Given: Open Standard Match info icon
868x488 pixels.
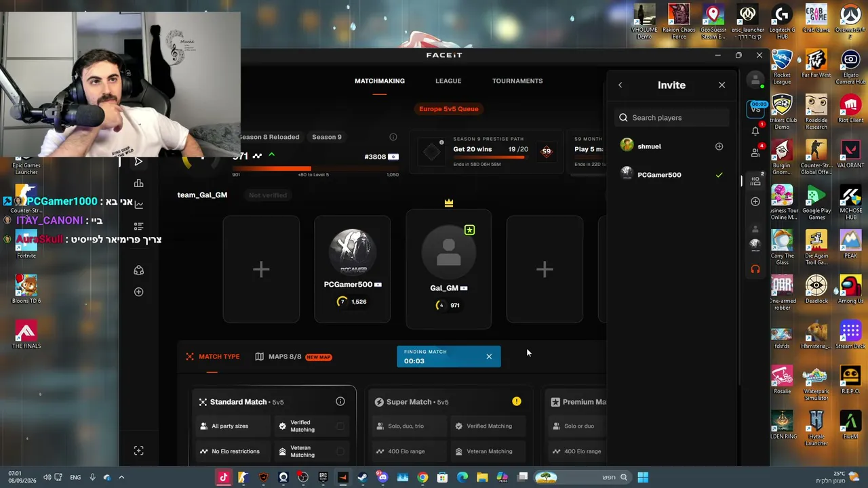Looking at the screenshot, I should (x=340, y=402).
